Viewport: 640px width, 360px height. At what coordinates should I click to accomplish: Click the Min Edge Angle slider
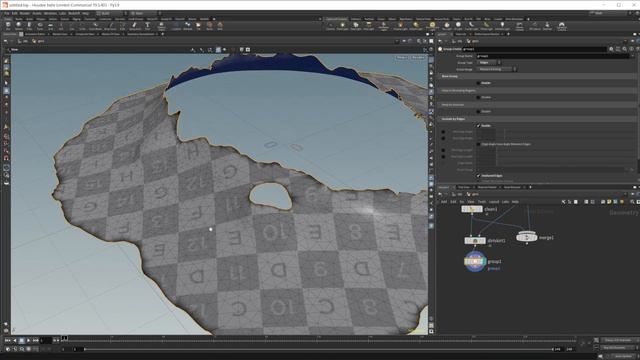566,132
